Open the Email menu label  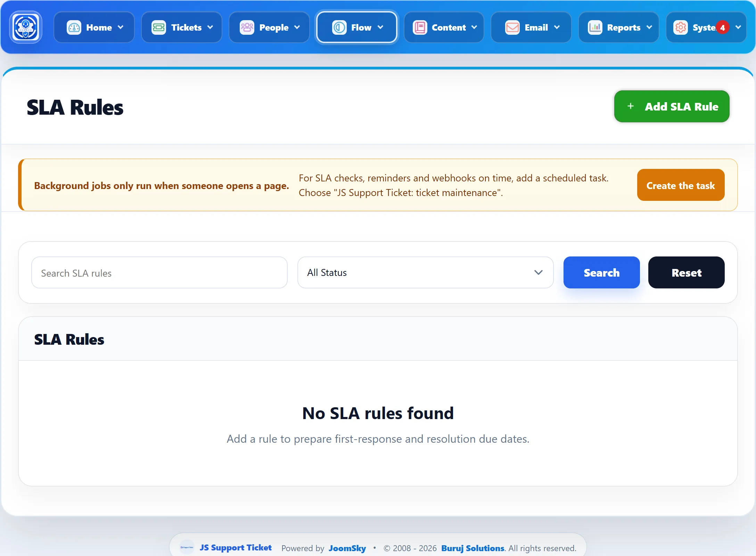click(536, 27)
